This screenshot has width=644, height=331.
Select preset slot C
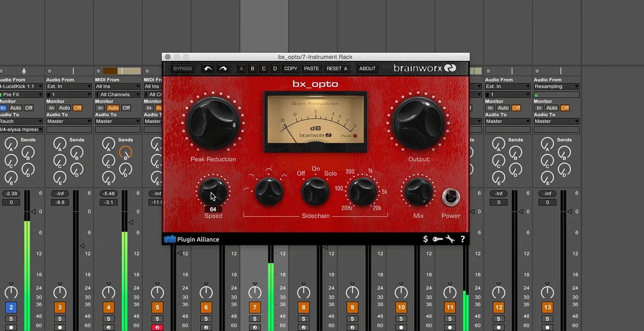tap(264, 69)
